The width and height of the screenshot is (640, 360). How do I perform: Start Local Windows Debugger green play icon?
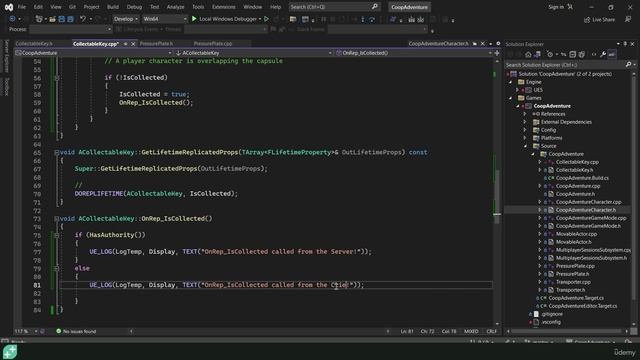194,19
